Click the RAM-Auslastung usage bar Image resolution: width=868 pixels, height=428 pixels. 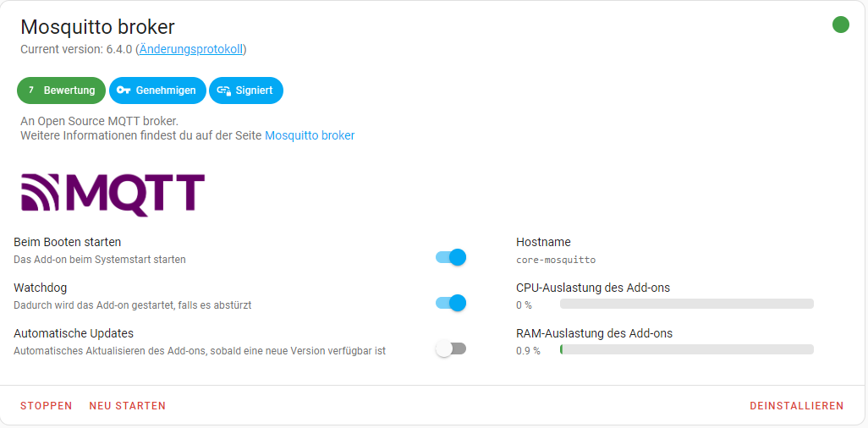(686, 349)
